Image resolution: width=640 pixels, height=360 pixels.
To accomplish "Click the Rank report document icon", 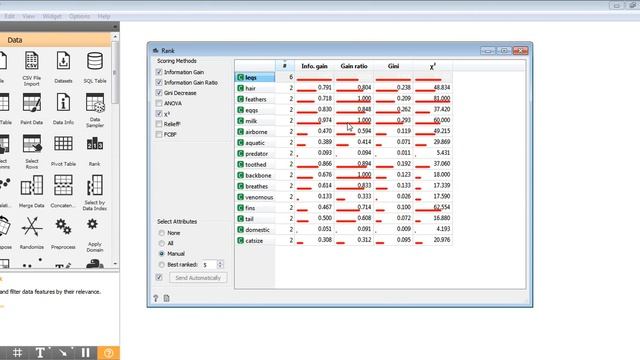I will 167,298.
